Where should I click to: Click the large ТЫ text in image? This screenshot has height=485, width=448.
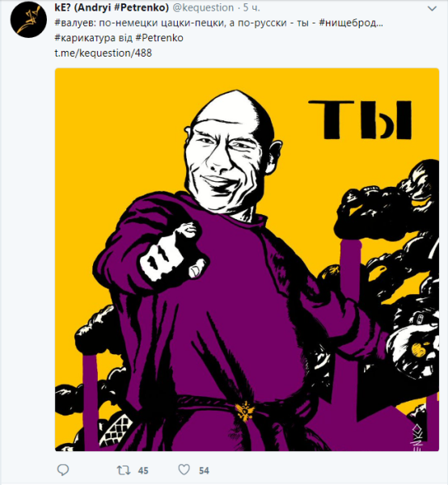pyautogui.click(x=361, y=120)
